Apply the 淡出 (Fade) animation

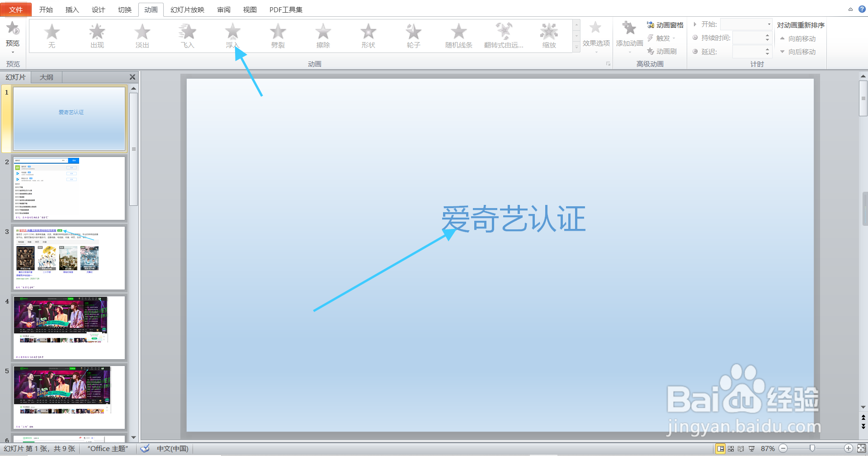142,36
